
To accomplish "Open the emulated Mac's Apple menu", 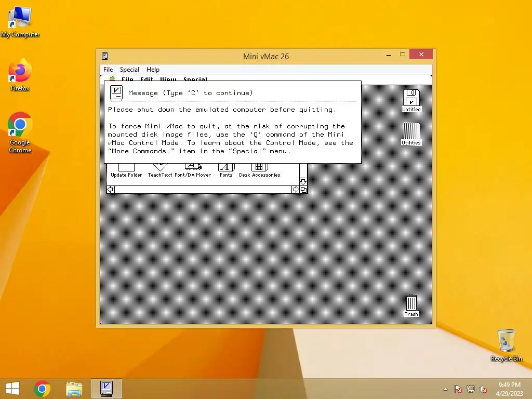I will pos(112,78).
